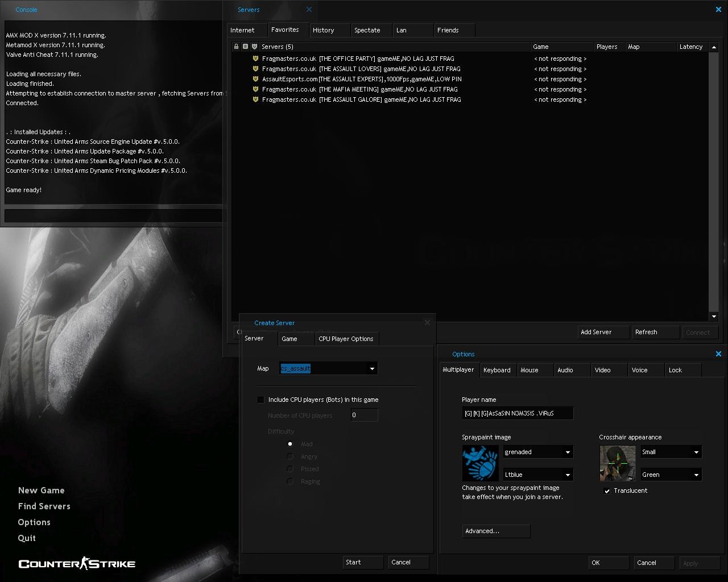Open crosshair size dropdown (Small)
728x582 pixels.
pyautogui.click(x=671, y=452)
